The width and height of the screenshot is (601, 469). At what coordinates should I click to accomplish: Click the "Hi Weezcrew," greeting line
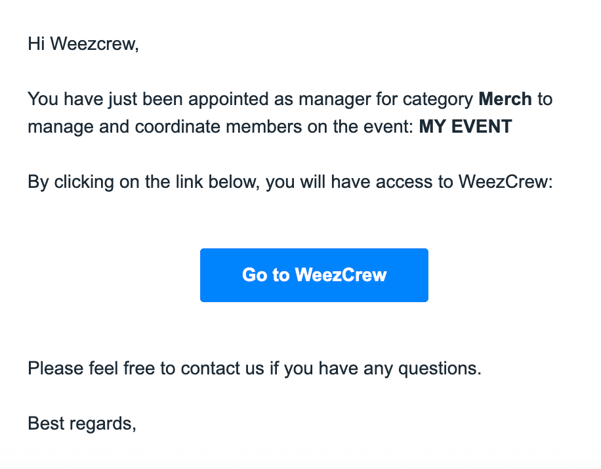tap(83, 44)
